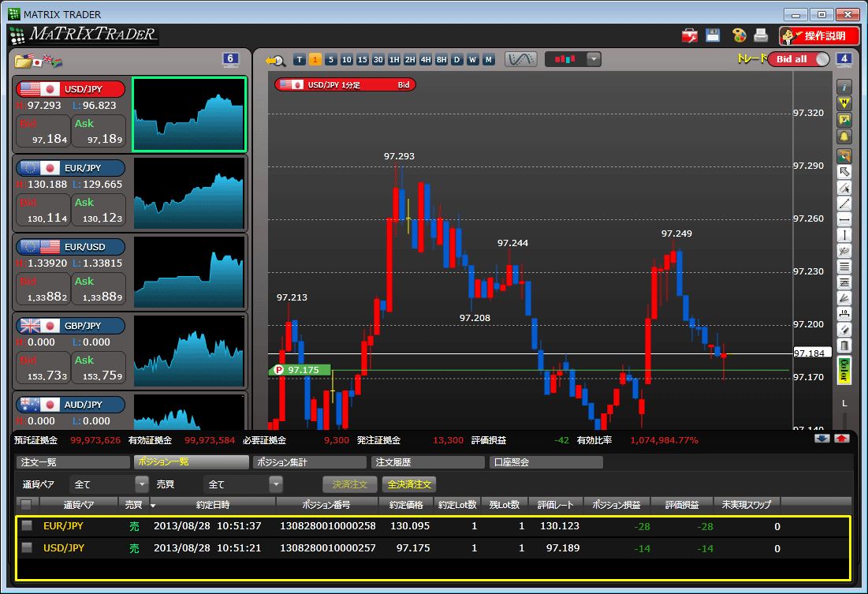Open the 口座照会 tab
Screen dimensions: 868x594
coord(546,462)
